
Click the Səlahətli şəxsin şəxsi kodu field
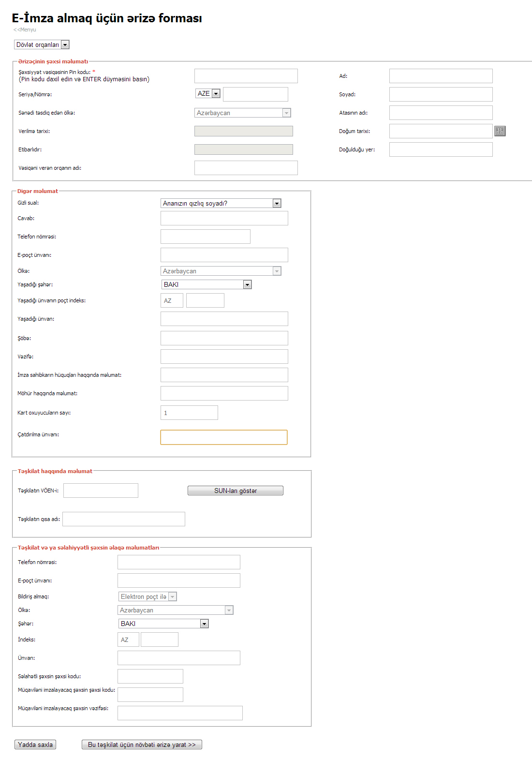150,676
